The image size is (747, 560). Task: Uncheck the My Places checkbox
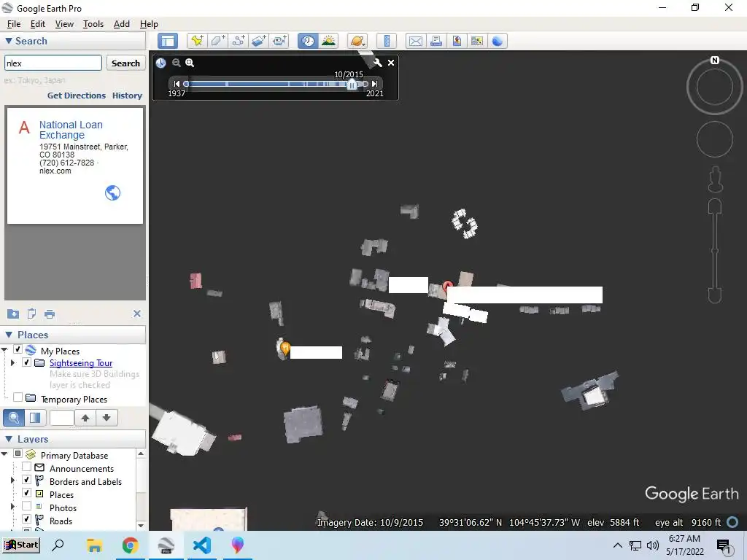18,349
